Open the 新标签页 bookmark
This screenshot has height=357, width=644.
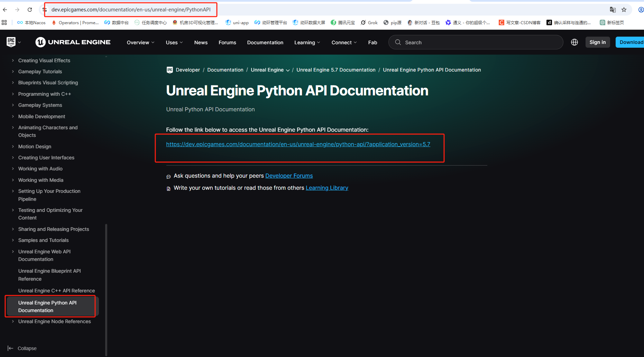[x=612, y=22]
